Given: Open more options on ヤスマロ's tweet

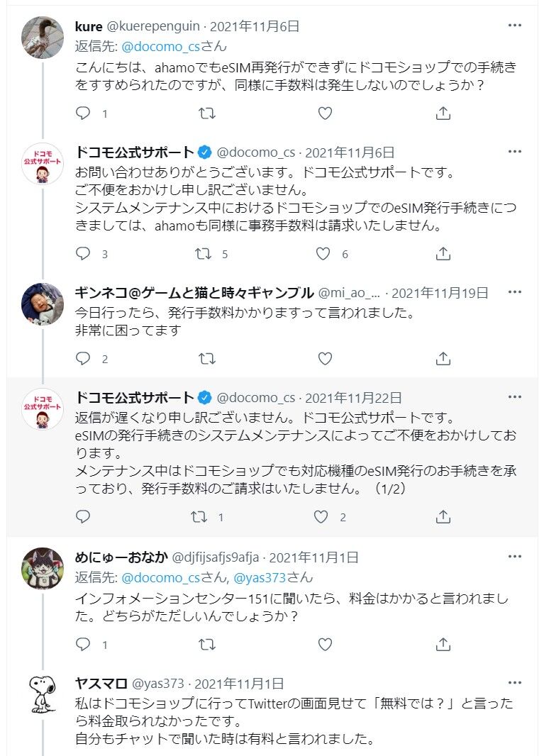Looking at the screenshot, I should click(x=515, y=683).
